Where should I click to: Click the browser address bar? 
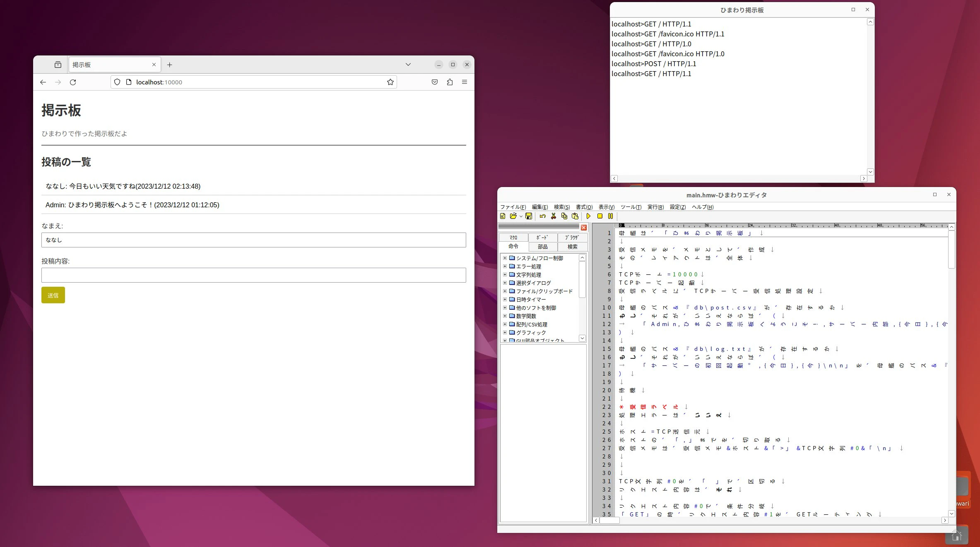(253, 82)
